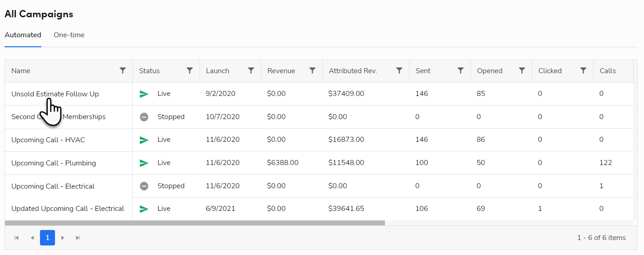Click revenue value $6388.00
The height and width of the screenshot is (255, 644).
[283, 163]
